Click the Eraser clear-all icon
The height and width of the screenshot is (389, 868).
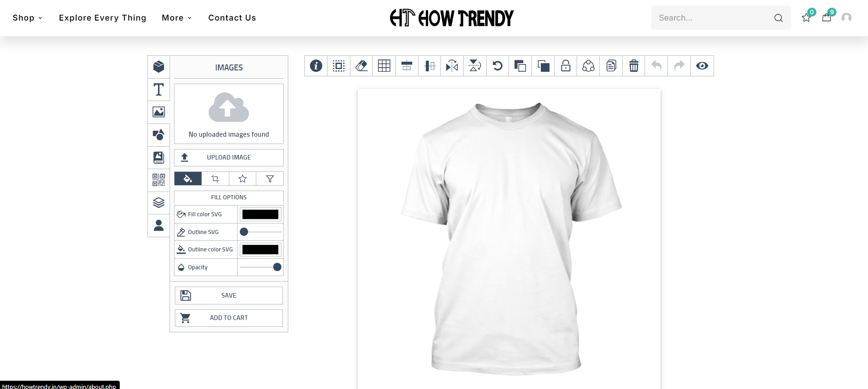[361, 66]
